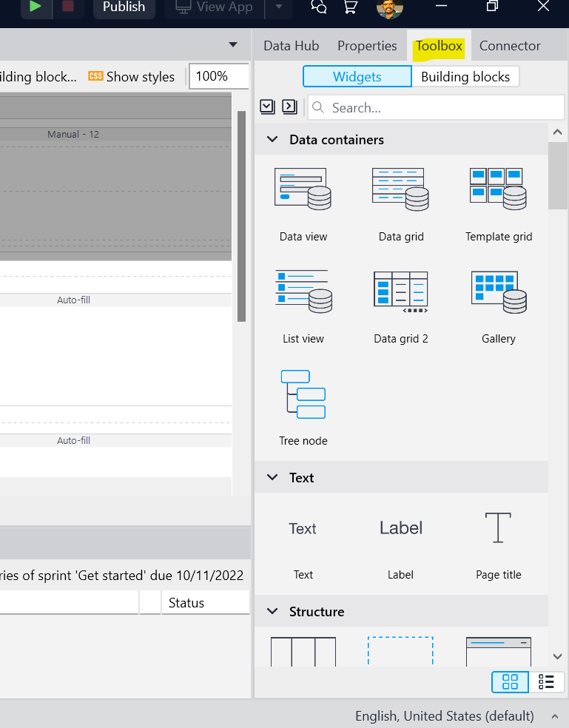
Task: Pick the Gallery widget icon
Action: coord(498,291)
